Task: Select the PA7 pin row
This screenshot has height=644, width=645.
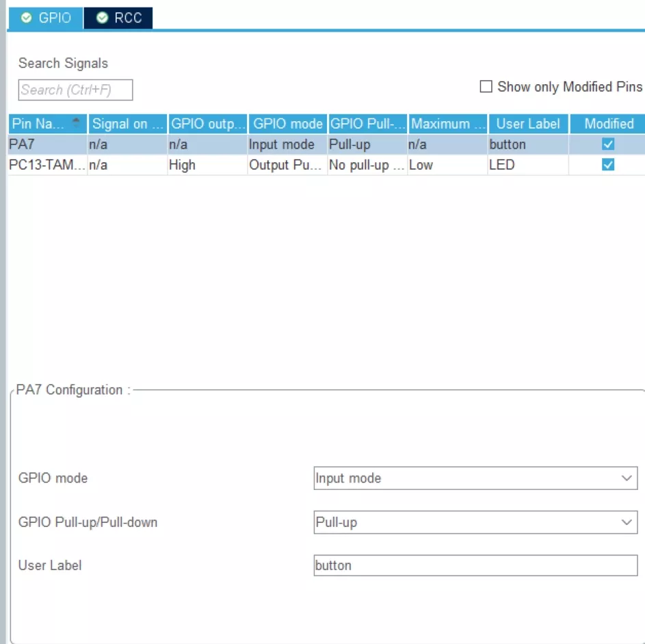Action: 47,144
